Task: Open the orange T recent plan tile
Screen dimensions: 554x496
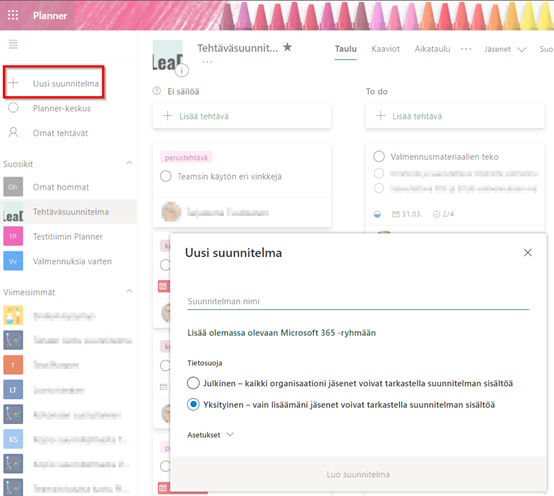Action: pyautogui.click(x=13, y=365)
